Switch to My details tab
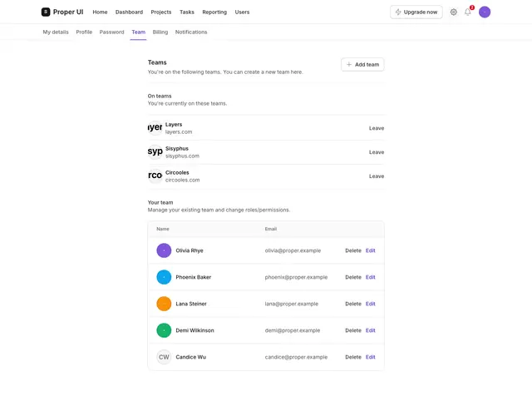This screenshot has width=532, height=406. tap(56, 32)
